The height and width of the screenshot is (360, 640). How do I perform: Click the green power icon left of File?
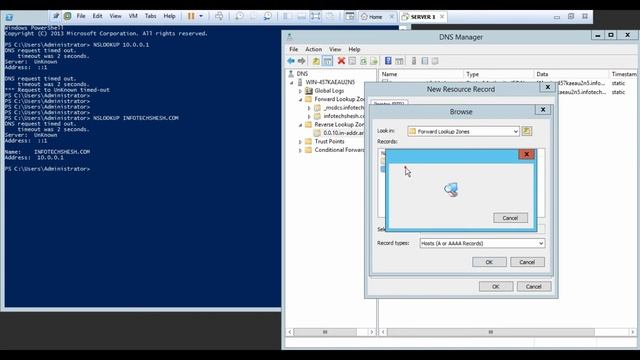67,16
